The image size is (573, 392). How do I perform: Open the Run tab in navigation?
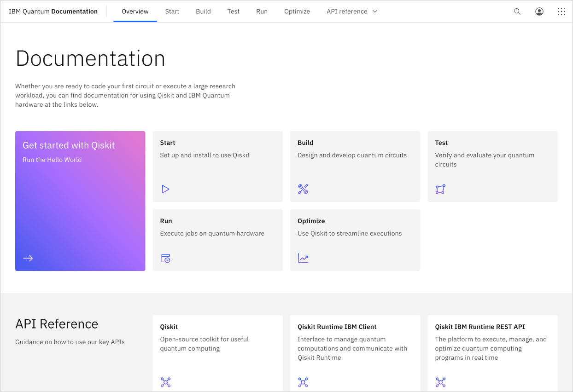262,12
